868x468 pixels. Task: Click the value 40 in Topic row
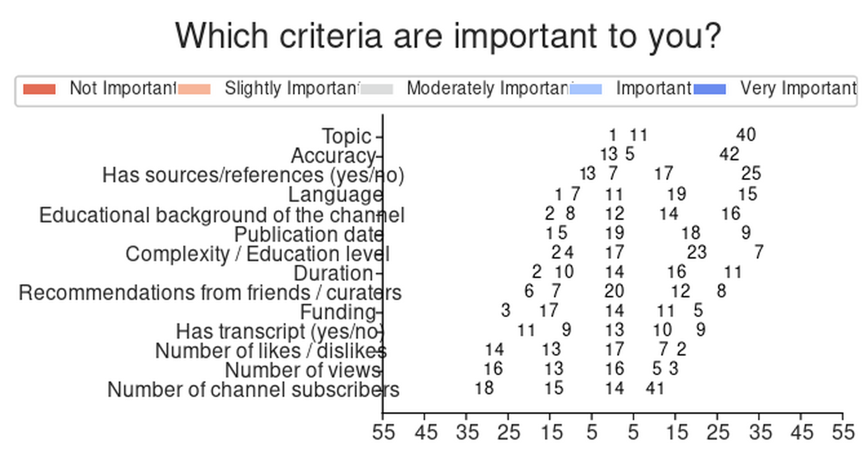pos(746,135)
